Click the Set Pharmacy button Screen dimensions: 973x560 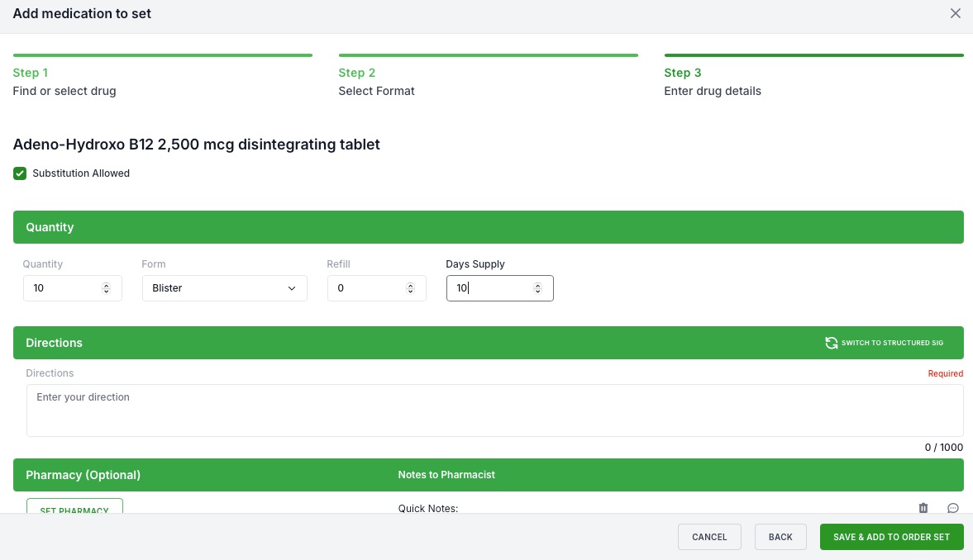click(74, 506)
